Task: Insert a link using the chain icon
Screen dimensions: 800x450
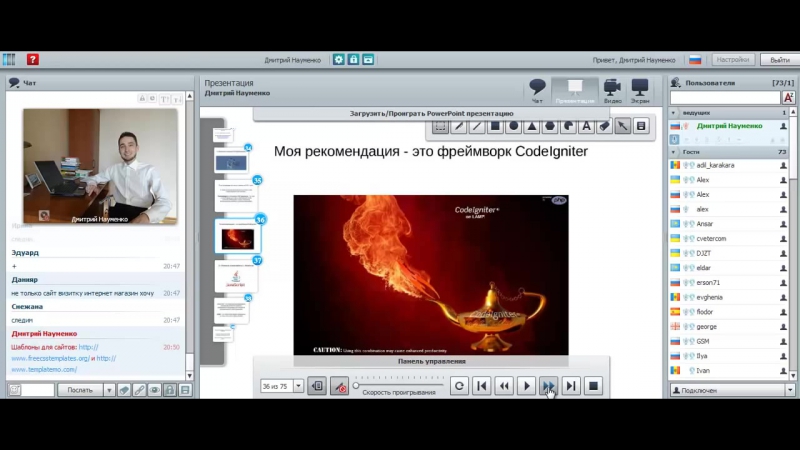Action: coord(139,390)
